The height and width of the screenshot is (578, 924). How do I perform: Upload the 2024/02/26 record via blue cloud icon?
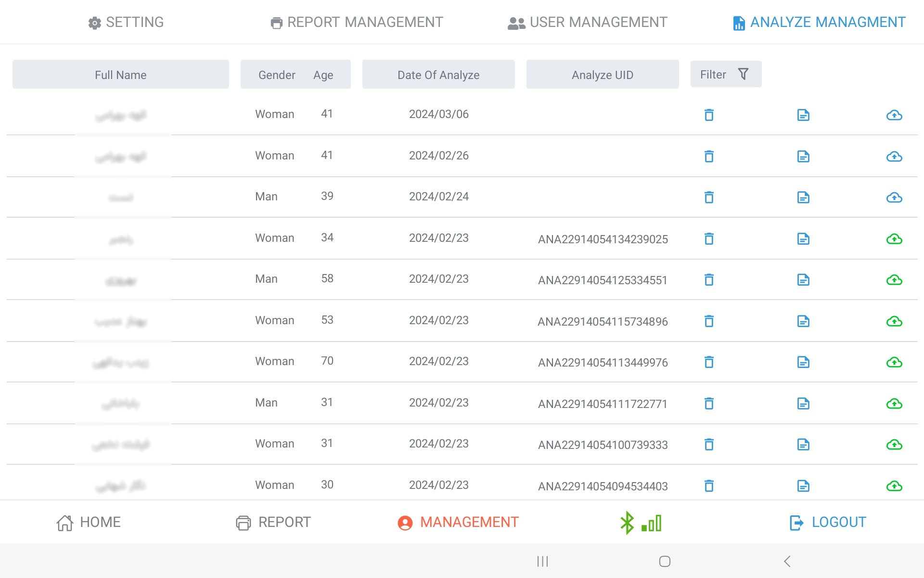click(x=894, y=156)
